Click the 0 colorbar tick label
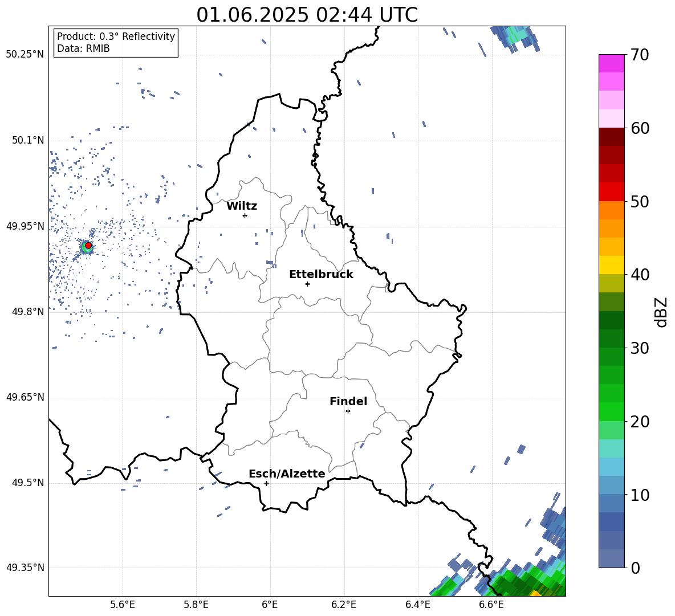Viewport: 675px width, 616px height. (x=635, y=568)
